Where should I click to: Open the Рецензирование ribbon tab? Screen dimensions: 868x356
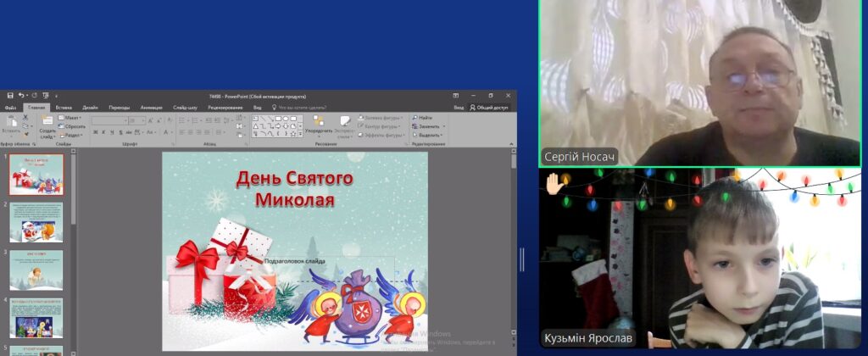click(225, 108)
